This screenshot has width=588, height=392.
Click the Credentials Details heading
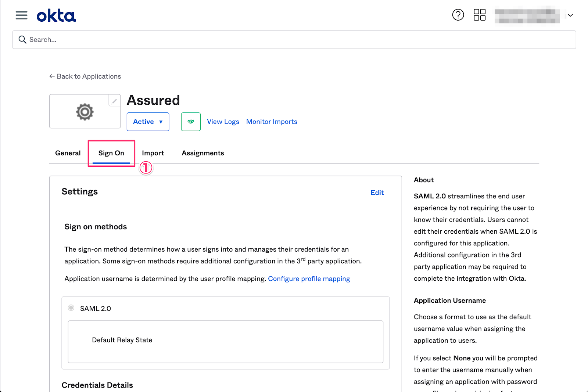pyautogui.click(x=97, y=385)
